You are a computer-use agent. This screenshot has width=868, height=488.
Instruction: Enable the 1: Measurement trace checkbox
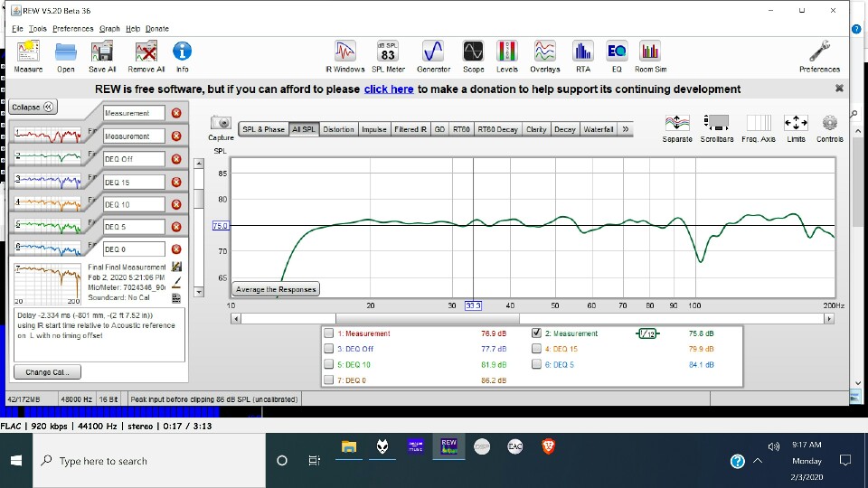coord(329,333)
